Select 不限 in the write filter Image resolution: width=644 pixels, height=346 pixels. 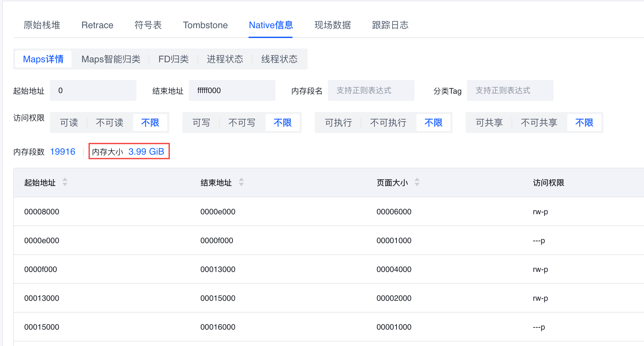click(x=283, y=123)
